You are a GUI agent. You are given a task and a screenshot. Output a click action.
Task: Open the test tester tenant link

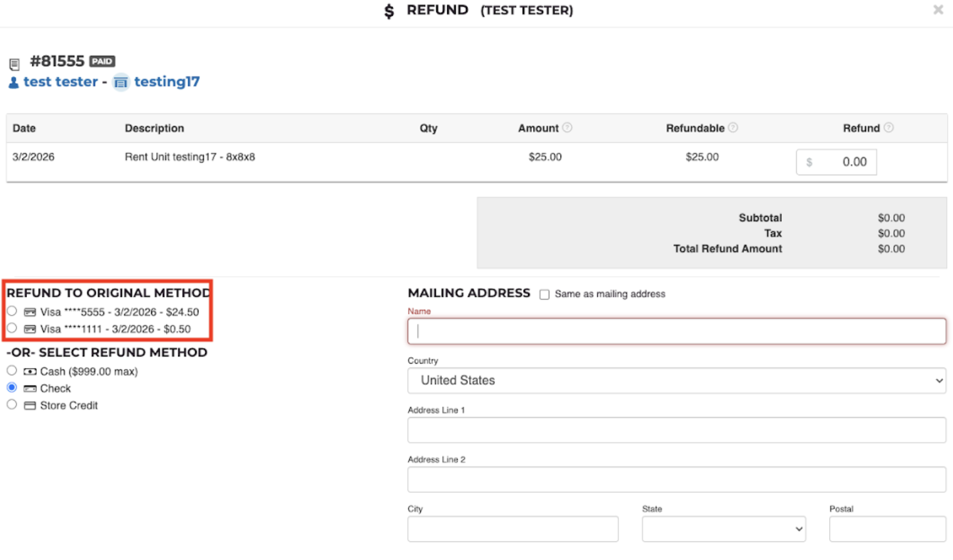(61, 82)
